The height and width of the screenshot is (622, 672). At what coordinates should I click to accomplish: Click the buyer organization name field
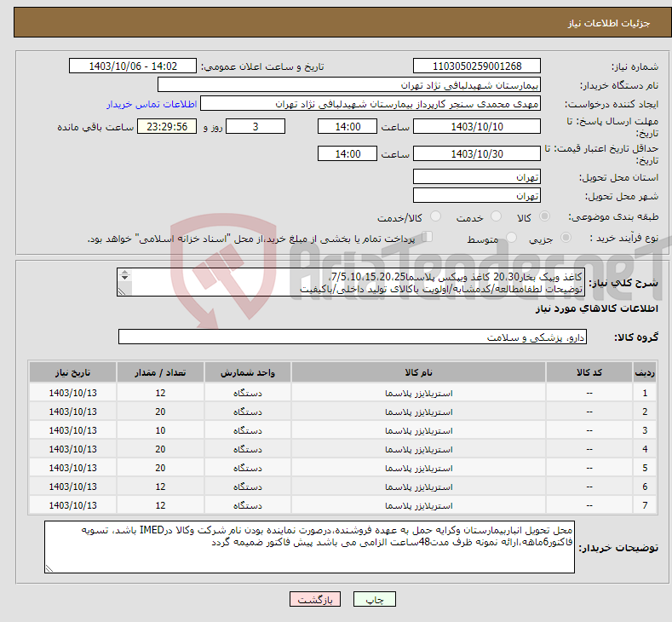coord(349,85)
